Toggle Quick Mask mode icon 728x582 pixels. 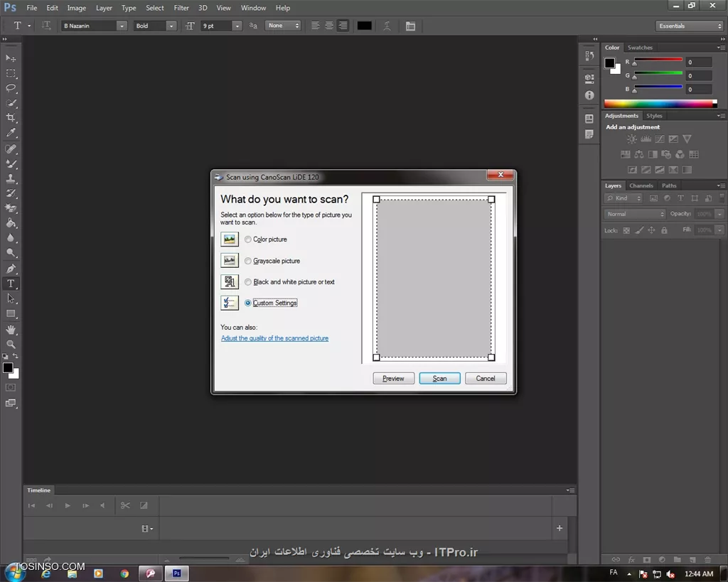pos(11,387)
